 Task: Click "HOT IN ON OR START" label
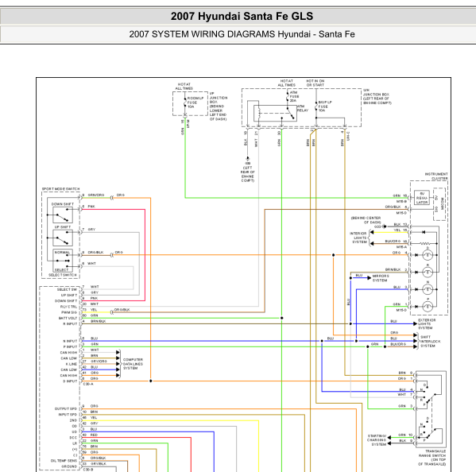pyautogui.click(x=315, y=83)
